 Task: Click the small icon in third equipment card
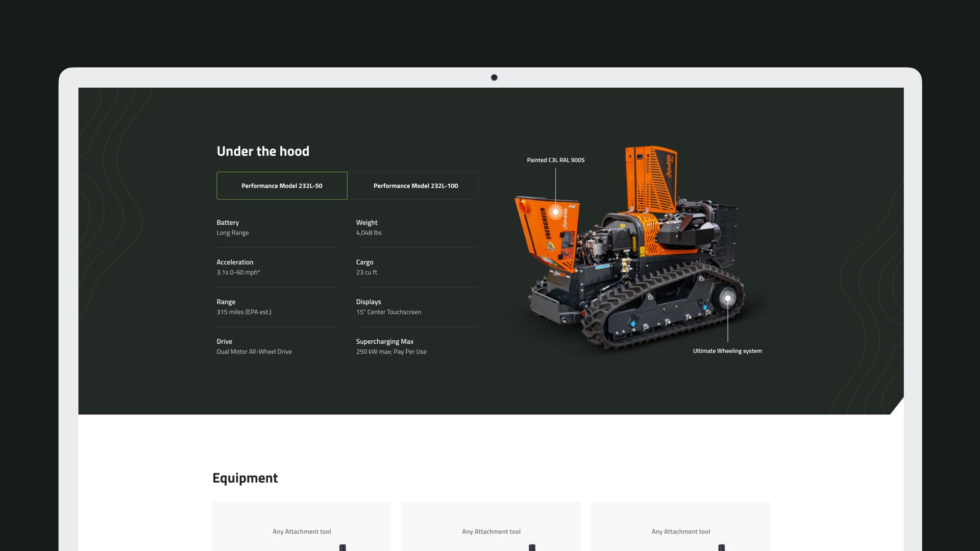(x=721, y=547)
